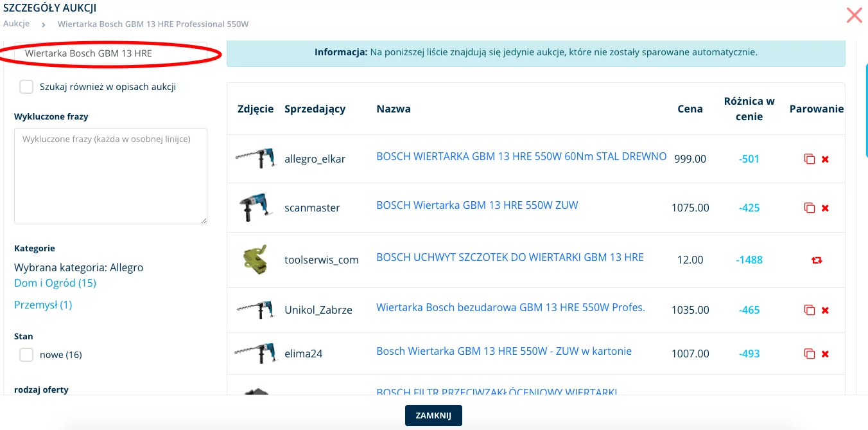Click breadcrumb 'Wiertarka Bosch GBM 13 HRE Professional 550W'

[153, 24]
